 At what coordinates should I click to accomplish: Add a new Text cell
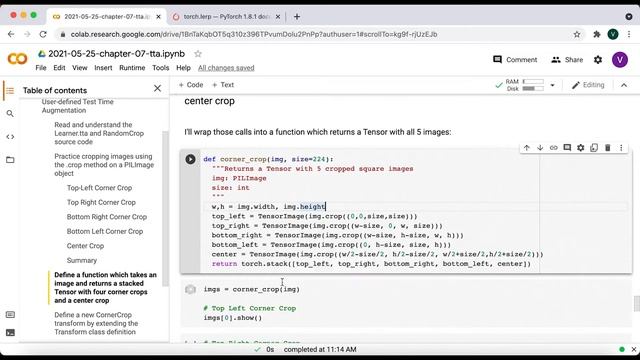pyautogui.click(x=223, y=85)
